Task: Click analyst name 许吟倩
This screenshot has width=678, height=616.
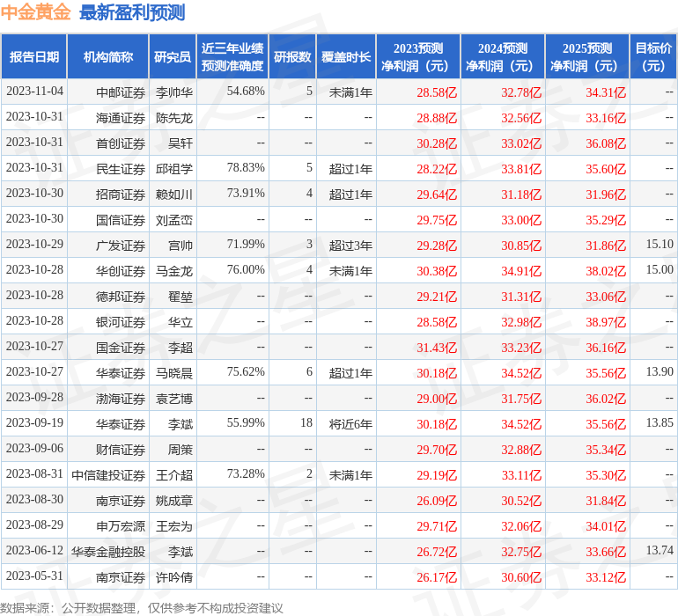Action: [x=173, y=576]
